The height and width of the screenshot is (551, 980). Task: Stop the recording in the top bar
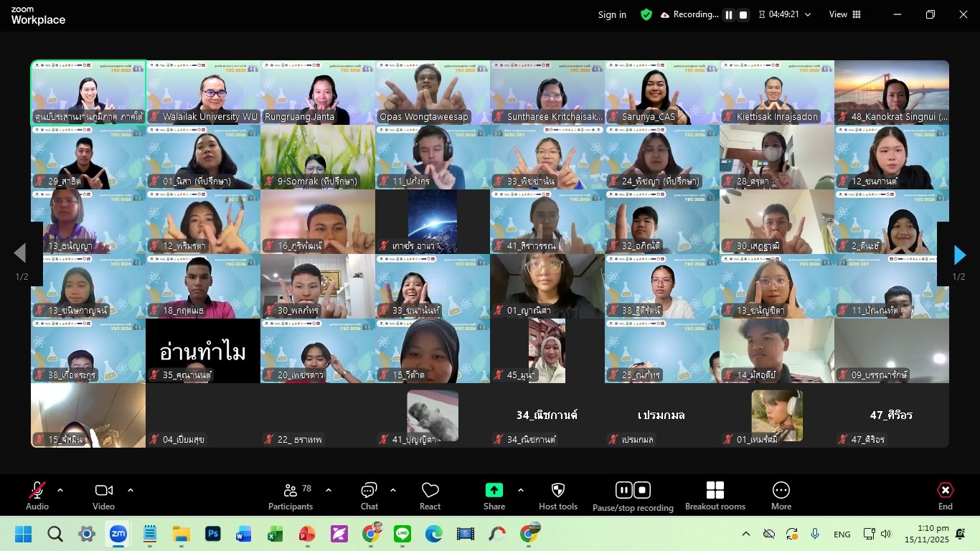point(743,15)
